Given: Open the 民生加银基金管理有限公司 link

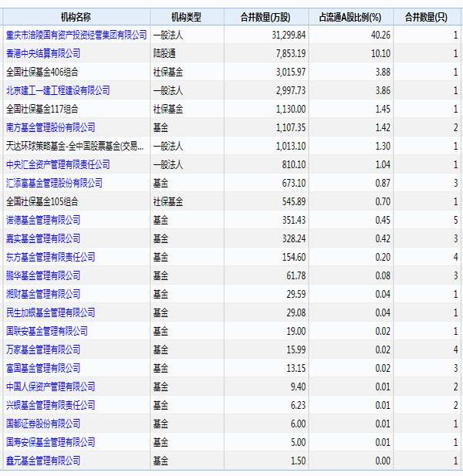Looking at the screenshot, I should (x=50, y=312).
